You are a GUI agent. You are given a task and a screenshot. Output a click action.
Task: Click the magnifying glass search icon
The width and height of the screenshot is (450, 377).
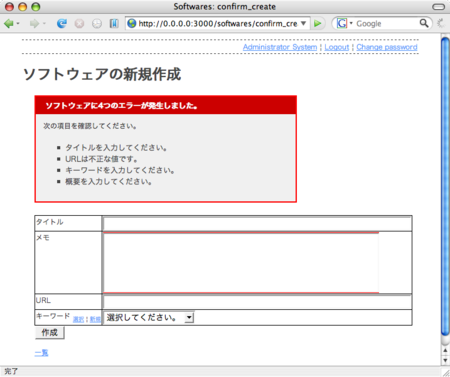click(424, 23)
